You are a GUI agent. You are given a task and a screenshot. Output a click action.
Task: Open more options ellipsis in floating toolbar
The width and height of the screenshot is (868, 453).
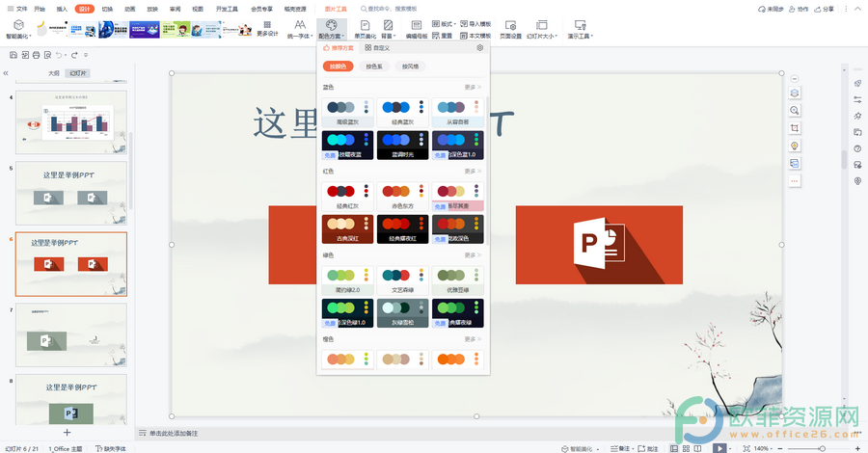coord(795,181)
